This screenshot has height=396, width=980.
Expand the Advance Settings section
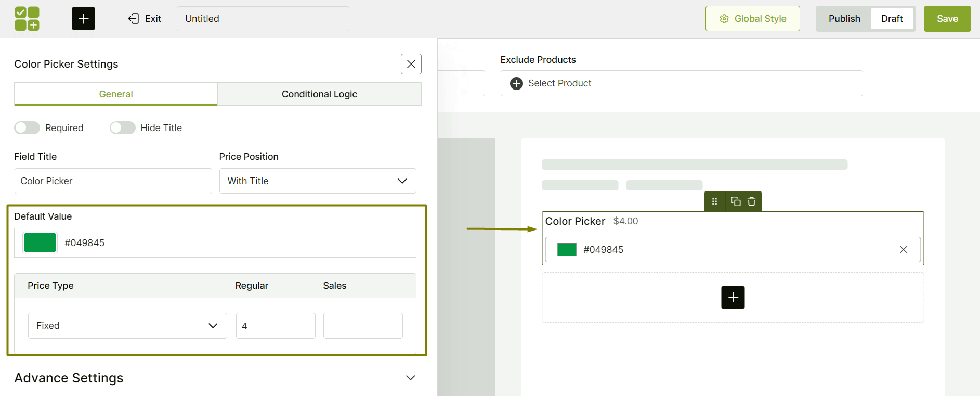pyautogui.click(x=410, y=378)
